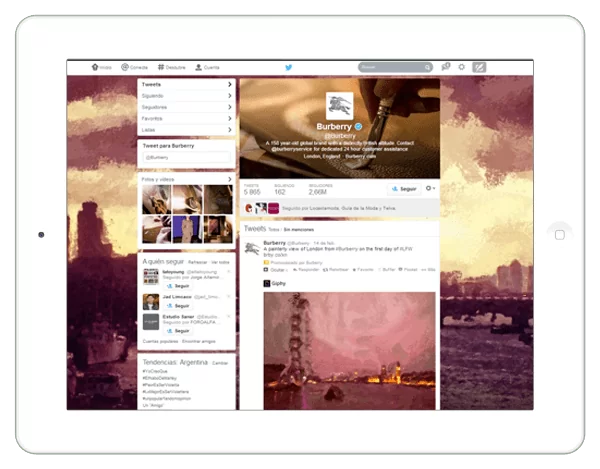Click Ocultar on the Burberry tweet
The height and width of the screenshot is (469, 600).
[x=276, y=270]
